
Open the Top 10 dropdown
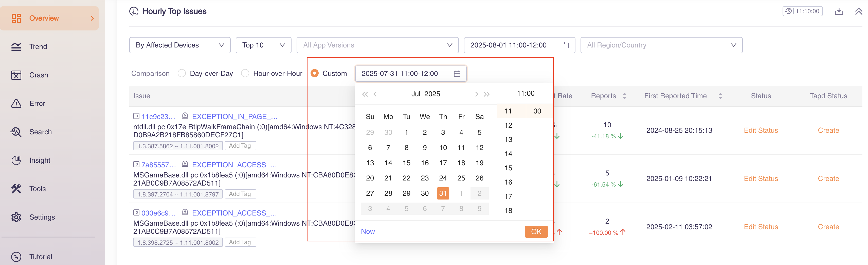(263, 45)
